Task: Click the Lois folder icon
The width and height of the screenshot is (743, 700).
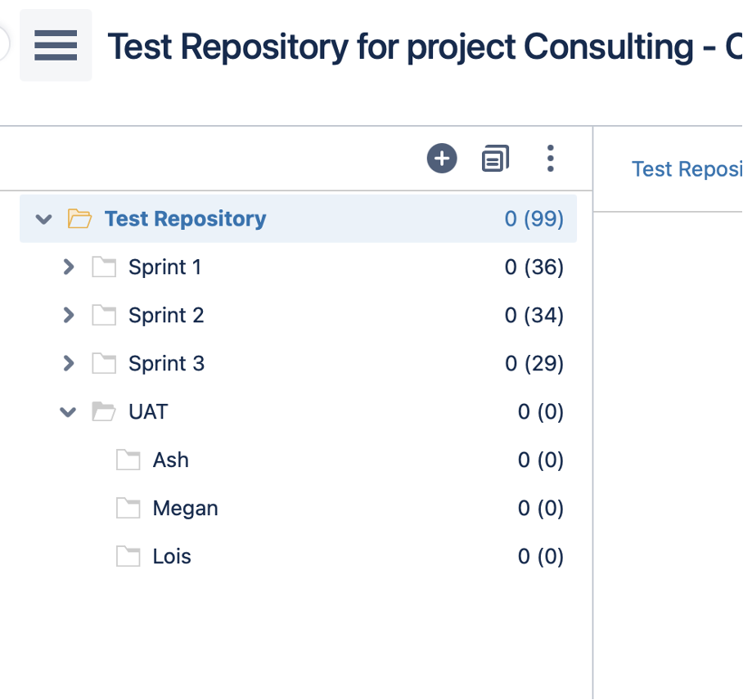Action: pos(128,557)
